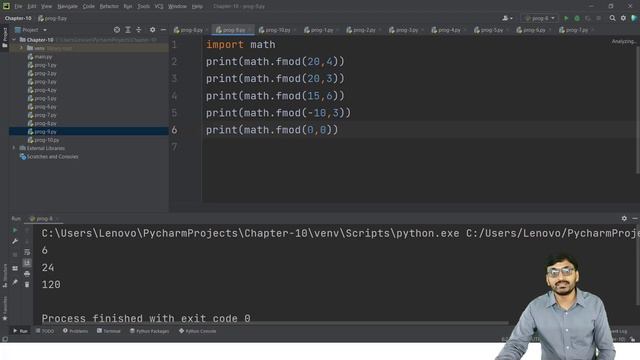Open the Tools menu
Viewport: 640px width, 360px height.
143,7
